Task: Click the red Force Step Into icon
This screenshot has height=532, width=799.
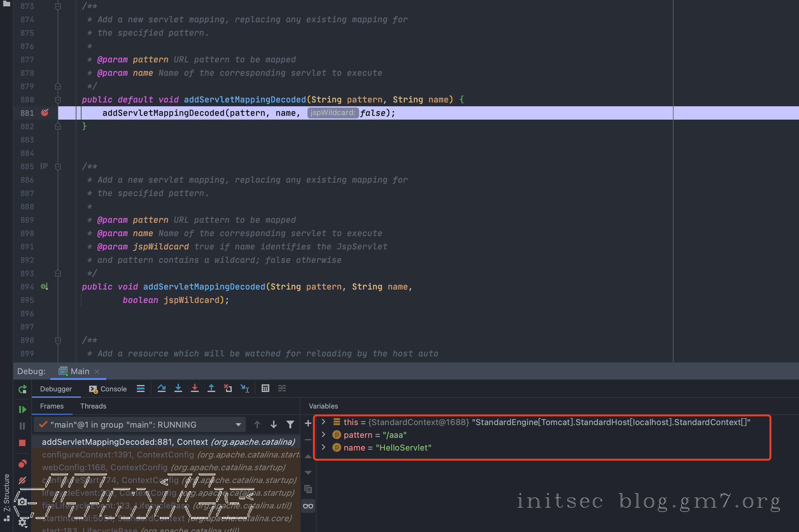Action: tap(194, 388)
